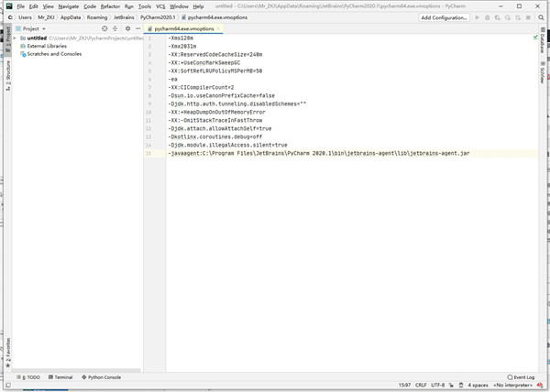This screenshot has height=392, width=550.
Task: Change line separator CRLF
Action: [x=421, y=385]
